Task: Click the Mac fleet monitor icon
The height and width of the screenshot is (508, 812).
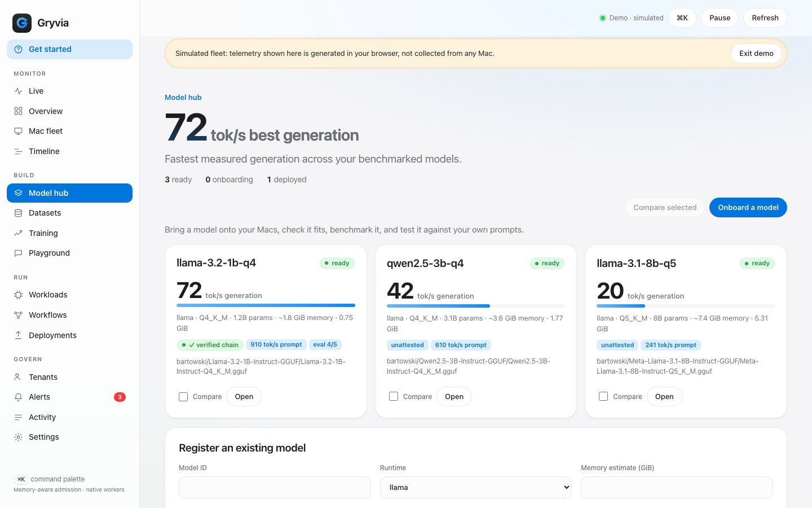Action: [x=18, y=131]
